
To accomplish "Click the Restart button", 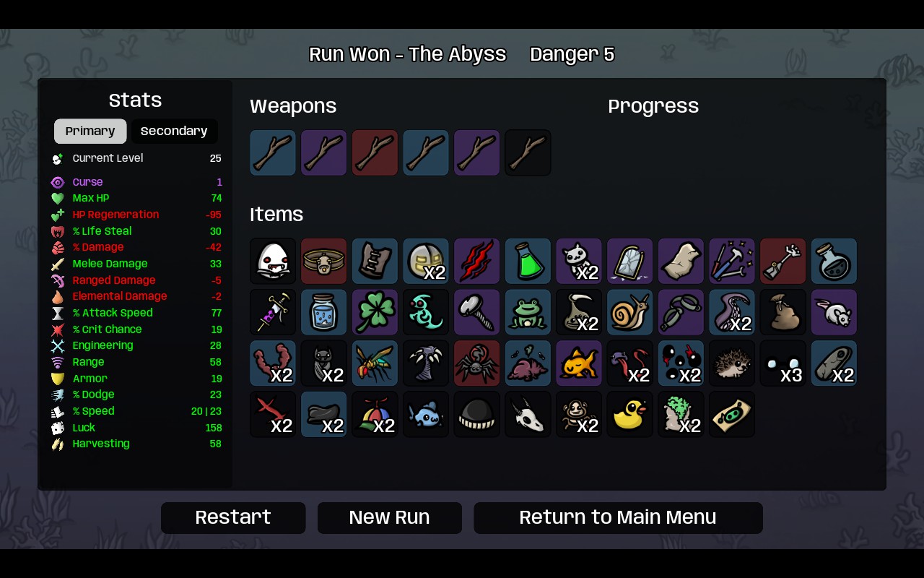I will (x=233, y=518).
